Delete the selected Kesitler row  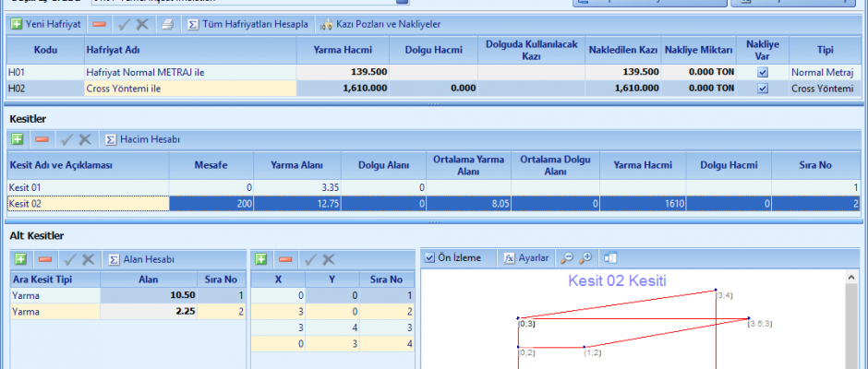(x=42, y=139)
